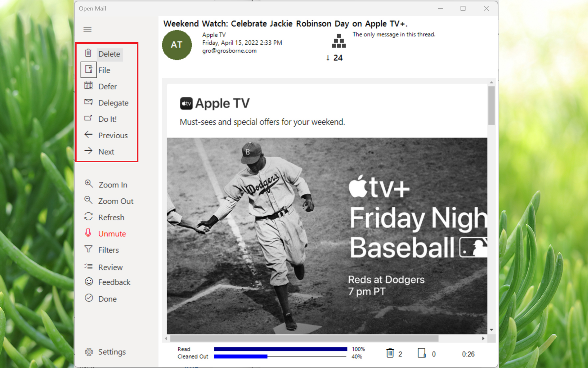This screenshot has height=368, width=588.
Task: Click the Apple TV logo in the email
Action: [215, 103]
